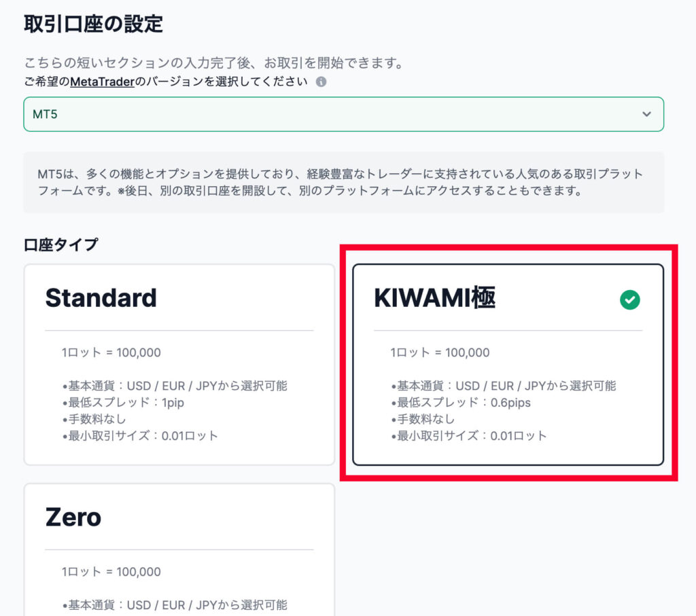
Task: Click the green checkmark on KIWAMI極 card
Action: click(630, 300)
